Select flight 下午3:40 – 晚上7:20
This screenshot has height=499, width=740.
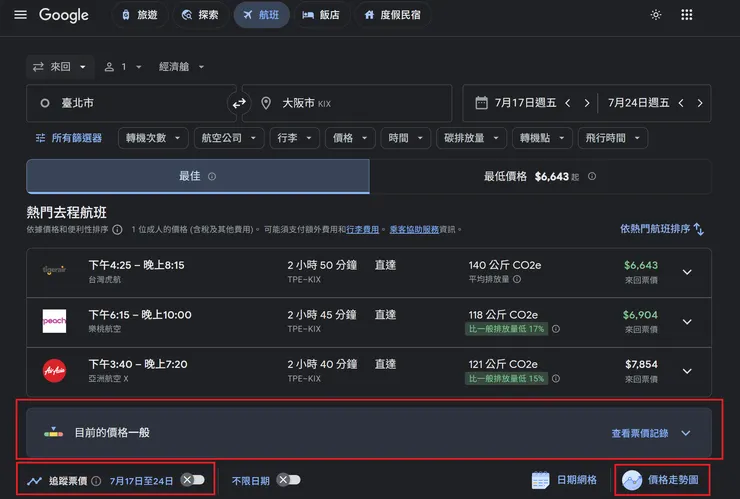point(369,372)
